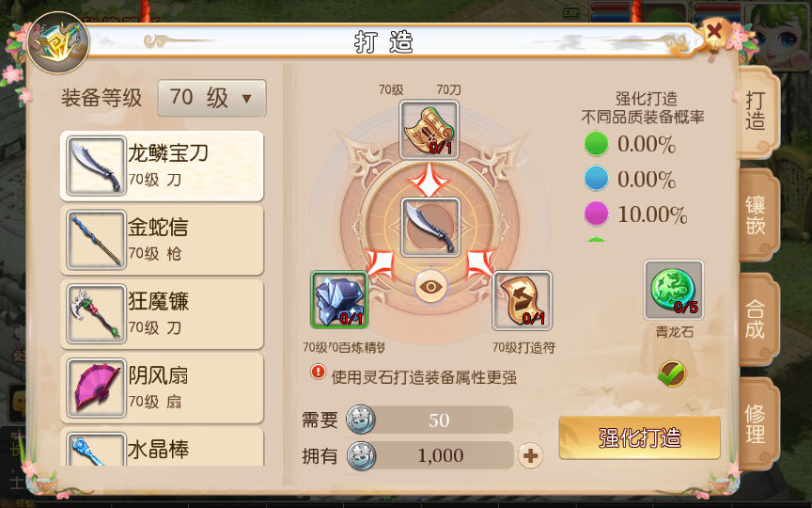Click the 青龙石 green stone slot
Image resolution: width=812 pixels, height=508 pixels.
tap(673, 290)
